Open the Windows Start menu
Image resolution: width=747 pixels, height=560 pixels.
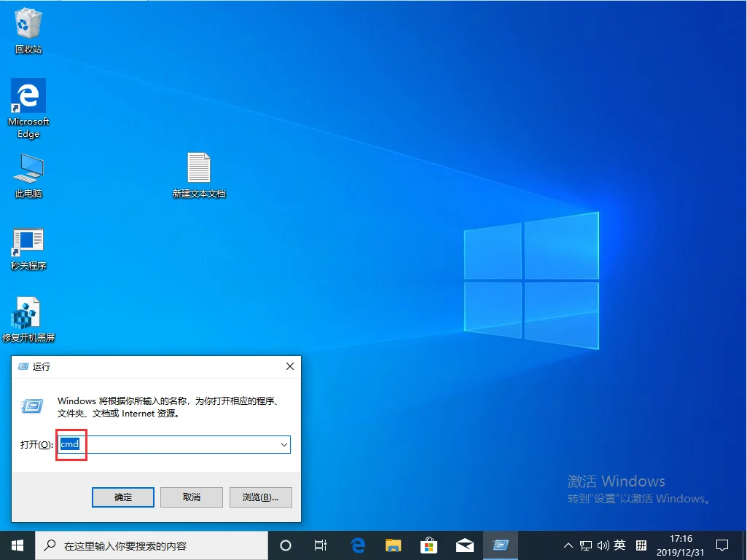coord(17,545)
